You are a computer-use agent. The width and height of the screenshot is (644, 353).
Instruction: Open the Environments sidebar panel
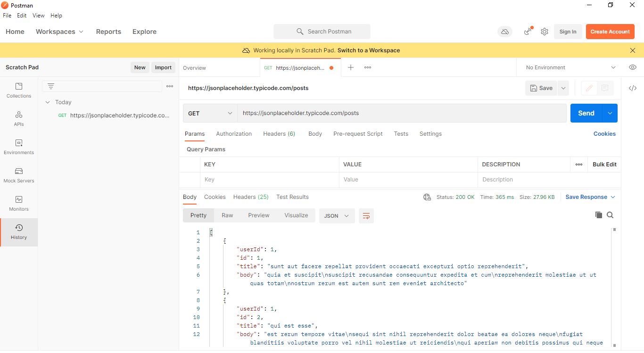(x=19, y=147)
